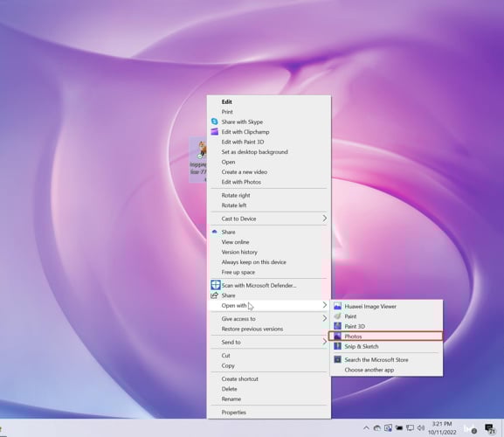504x437 pixels.
Task: Select Create shortcut
Action: coord(269,378)
